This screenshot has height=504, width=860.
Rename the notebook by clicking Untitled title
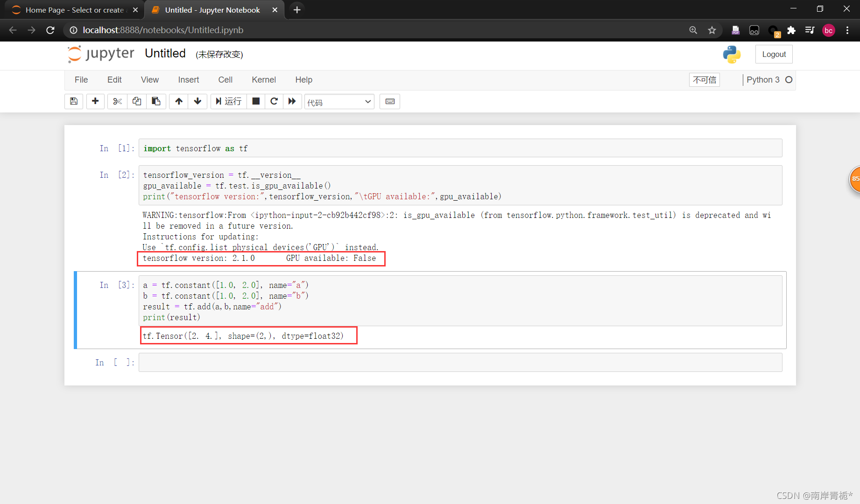click(165, 54)
